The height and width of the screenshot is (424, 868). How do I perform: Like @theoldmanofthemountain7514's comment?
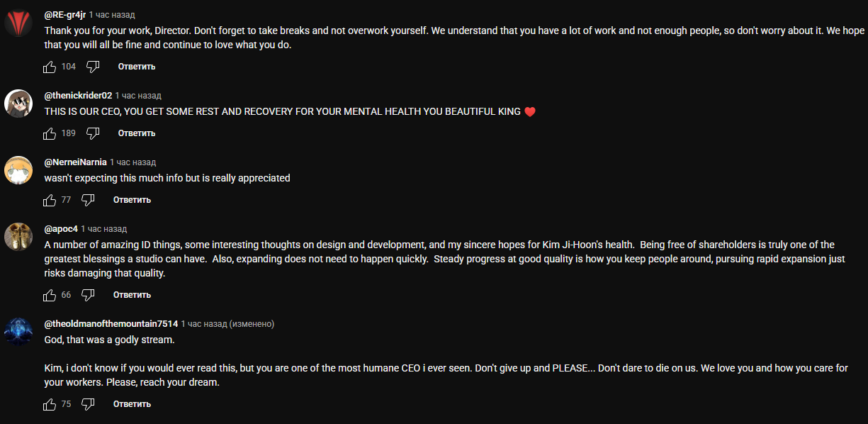tap(50, 404)
